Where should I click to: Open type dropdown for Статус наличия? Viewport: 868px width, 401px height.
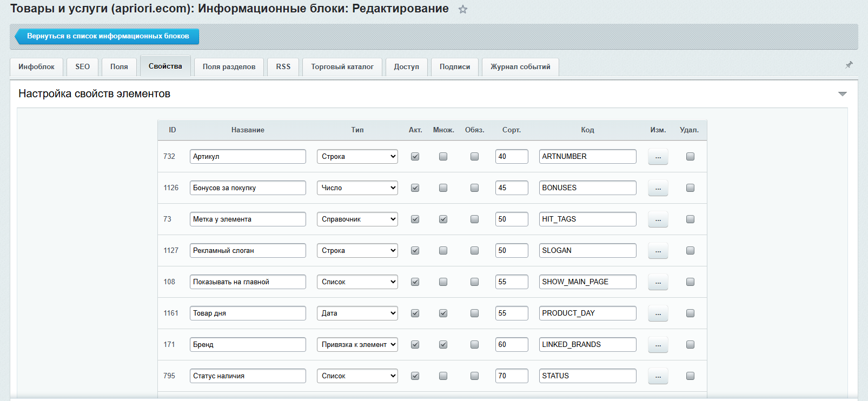(x=357, y=376)
